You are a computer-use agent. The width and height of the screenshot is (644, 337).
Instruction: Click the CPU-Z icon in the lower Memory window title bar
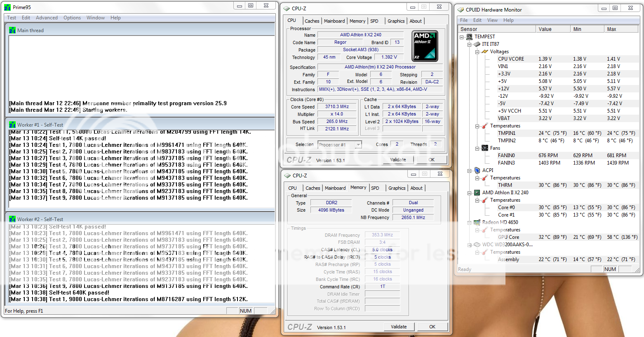point(287,175)
